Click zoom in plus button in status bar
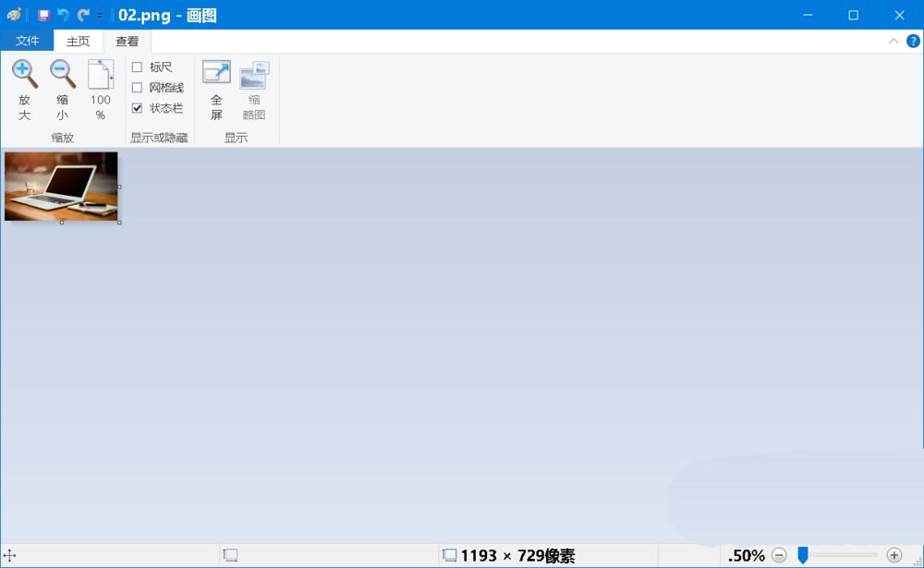 point(894,555)
